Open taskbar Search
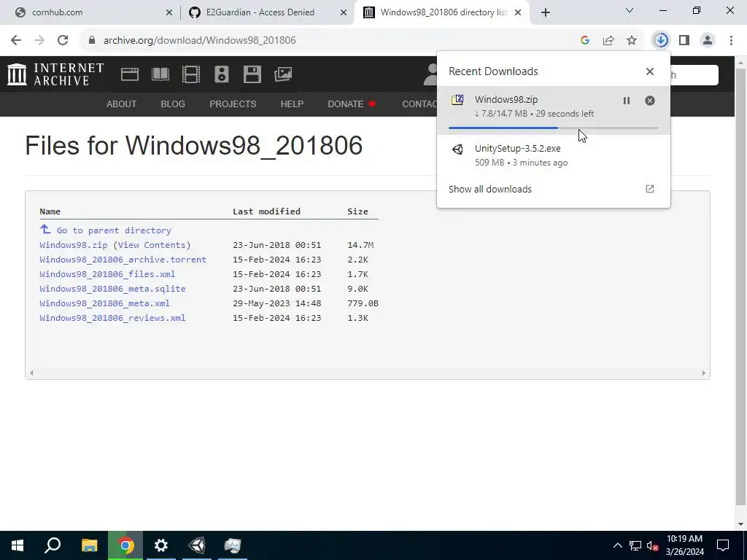Image resolution: width=747 pixels, height=560 pixels. [53, 545]
